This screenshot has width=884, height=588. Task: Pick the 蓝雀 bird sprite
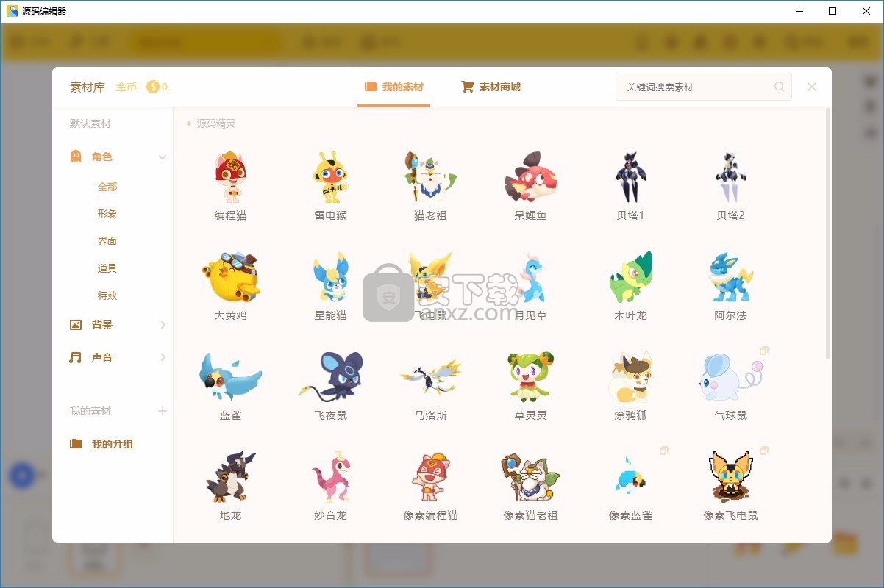click(x=231, y=377)
